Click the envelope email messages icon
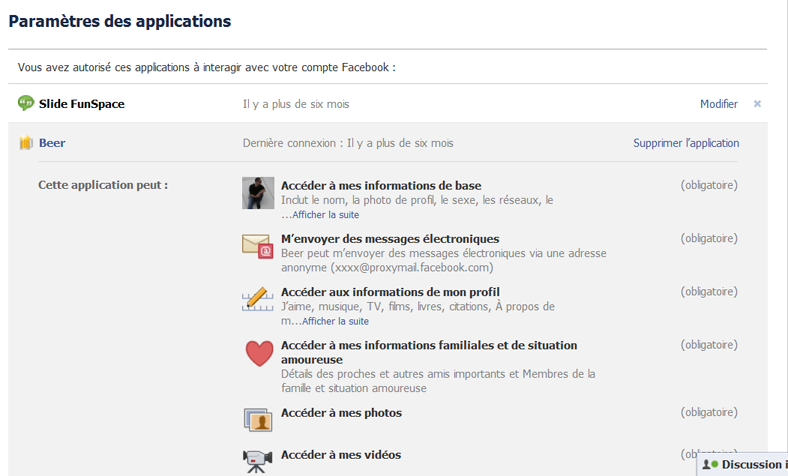This screenshot has height=476, width=788. 258,246
